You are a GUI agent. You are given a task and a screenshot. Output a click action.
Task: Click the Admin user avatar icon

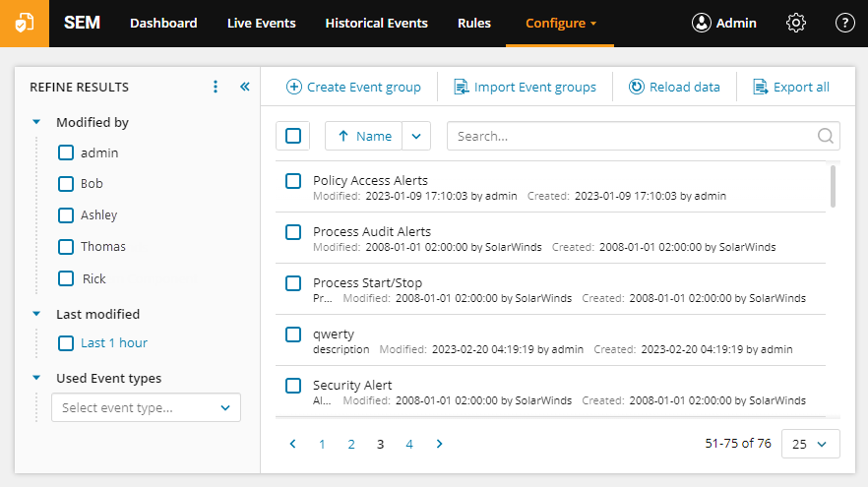(702, 24)
